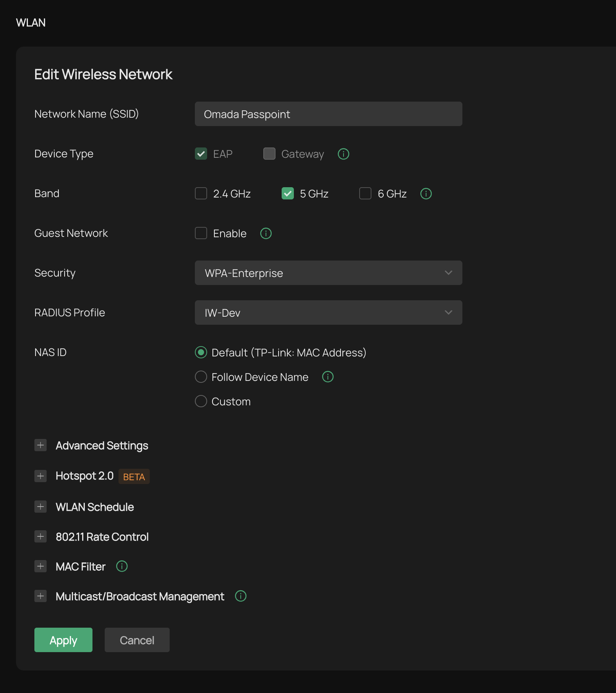Enable the 2.4 GHz band checkbox
The height and width of the screenshot is (693, 616).
pyautogui.click(x=201, y=193)
